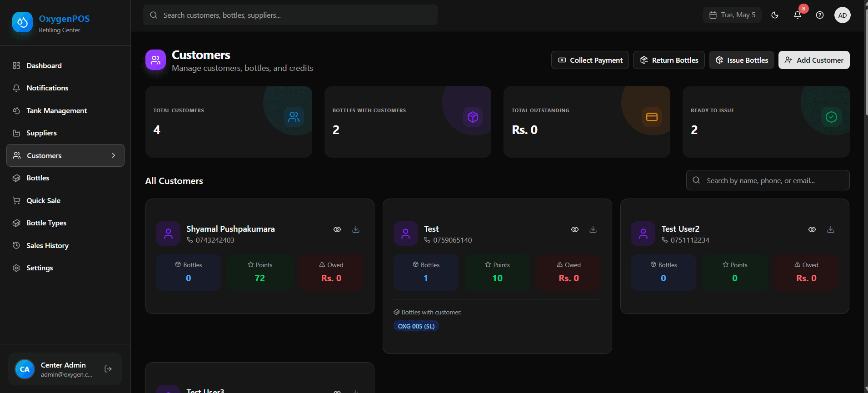Expand the Customers sidebar chevron
868x393 pixels.
[x=114, y=155]
